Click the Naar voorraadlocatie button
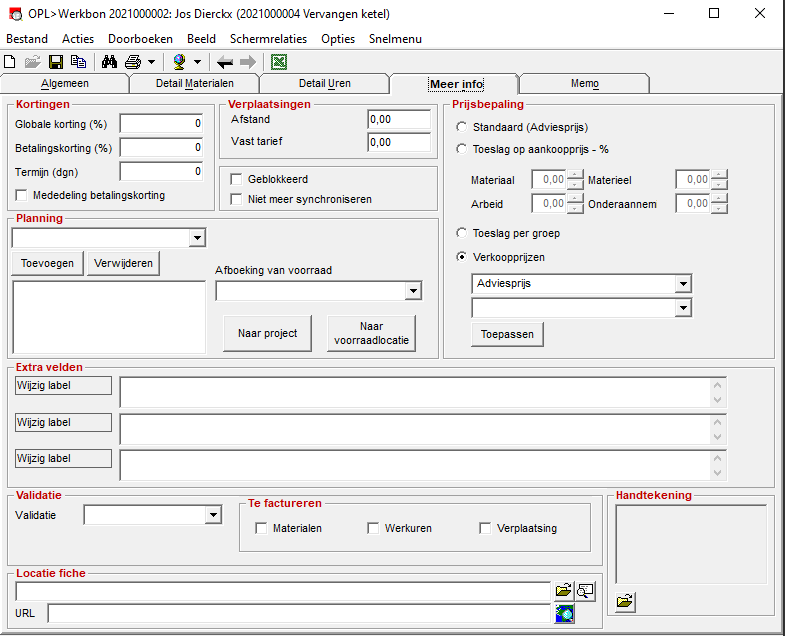Screen dimensions: 785x636 (x=371, y=334)
